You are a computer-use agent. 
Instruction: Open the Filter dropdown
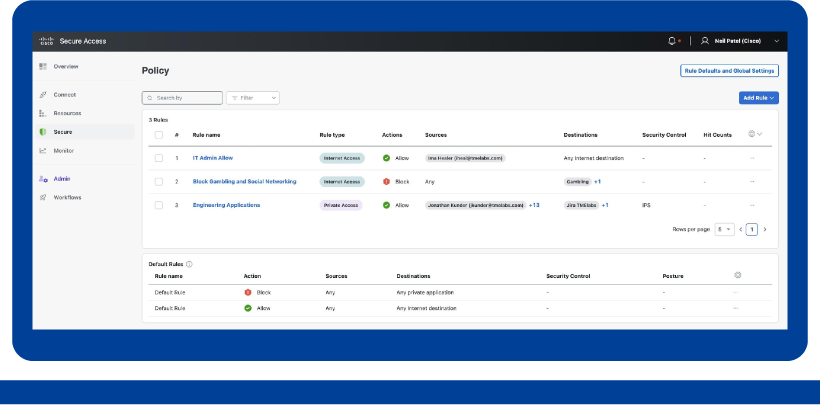tap(253, 98)
